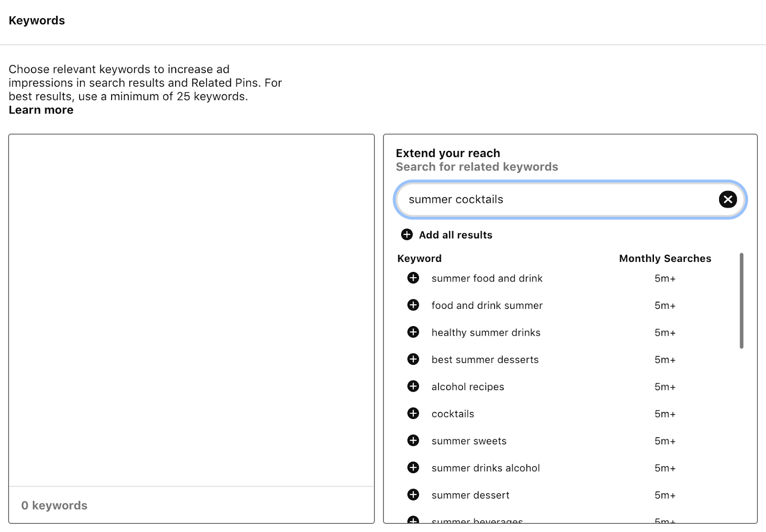Click plus icon beside 'alcohol recipes'

[x=413, y=386]
